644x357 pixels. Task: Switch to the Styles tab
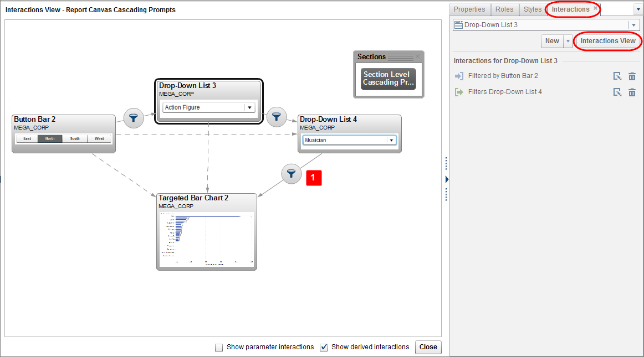532,9
